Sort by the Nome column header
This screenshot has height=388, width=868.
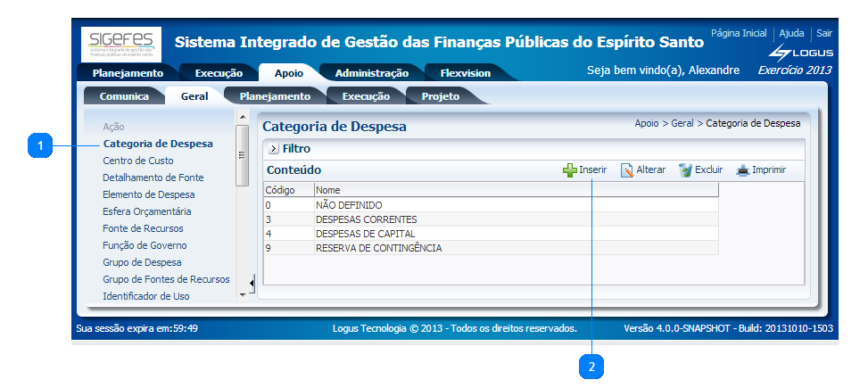(328, 190)
